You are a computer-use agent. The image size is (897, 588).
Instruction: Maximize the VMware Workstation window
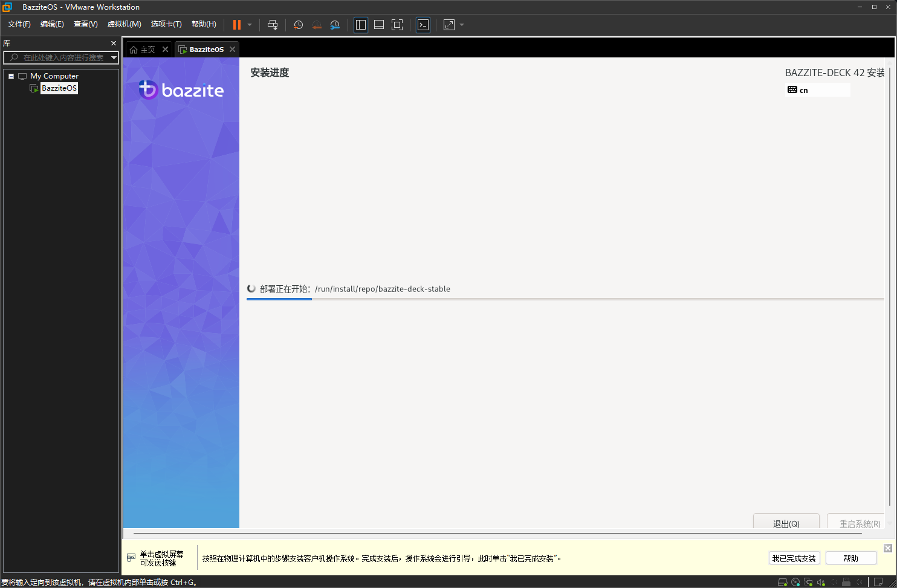click(874, 7)
